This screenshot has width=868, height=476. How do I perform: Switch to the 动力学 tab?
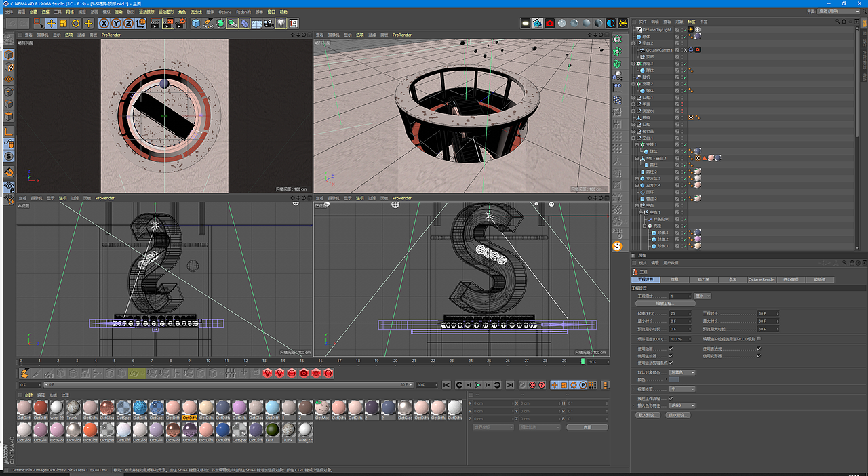click(x=703, y=279)
